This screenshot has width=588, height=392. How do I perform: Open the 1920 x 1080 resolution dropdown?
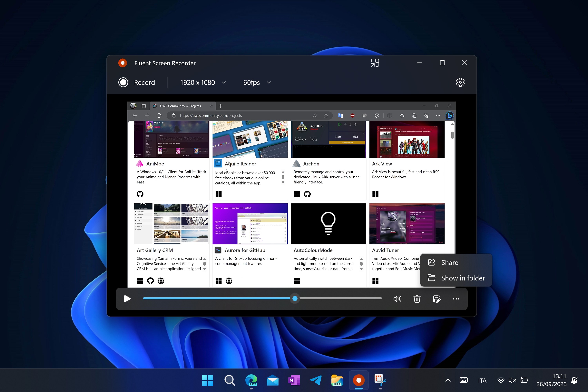click(203, 83)
